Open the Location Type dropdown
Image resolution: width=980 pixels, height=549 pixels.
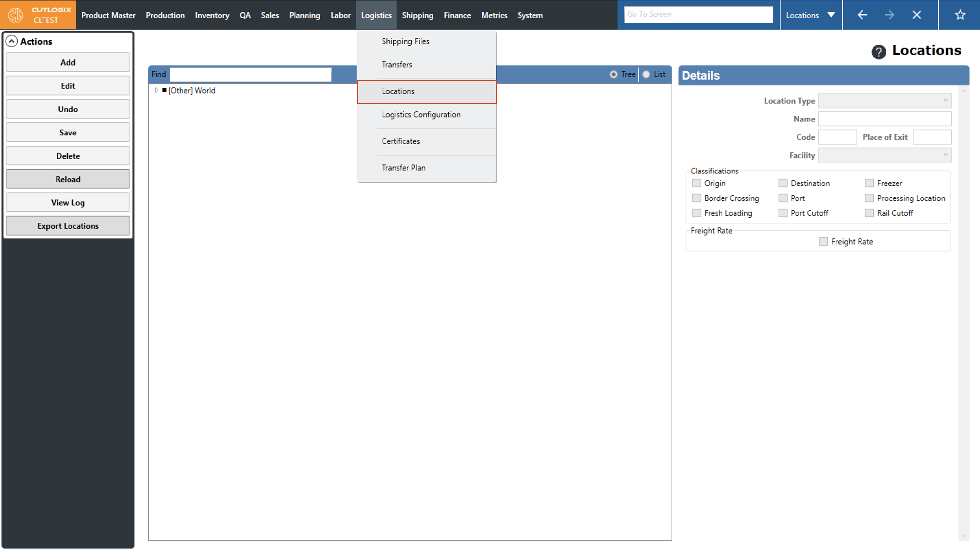click(x=885, y=100)
